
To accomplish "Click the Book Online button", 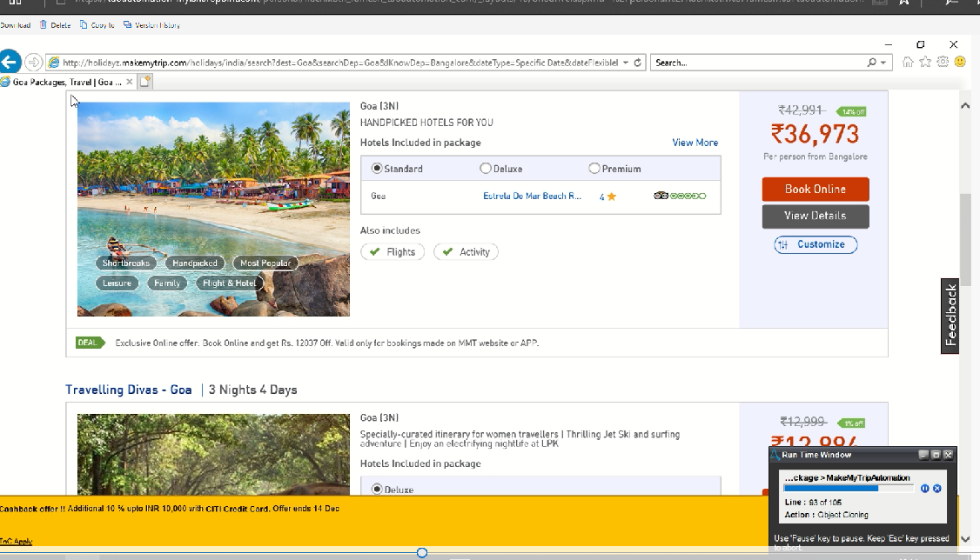I will tap(815, 189).
